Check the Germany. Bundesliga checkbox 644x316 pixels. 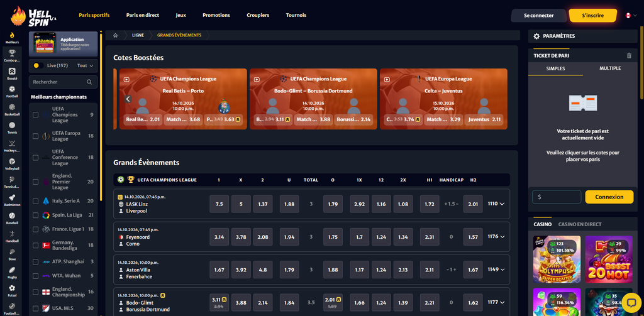(x=36, y=246)
